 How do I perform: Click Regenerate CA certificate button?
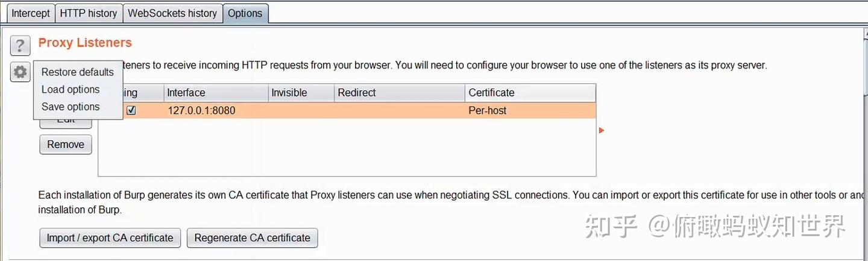pos(252,238)
